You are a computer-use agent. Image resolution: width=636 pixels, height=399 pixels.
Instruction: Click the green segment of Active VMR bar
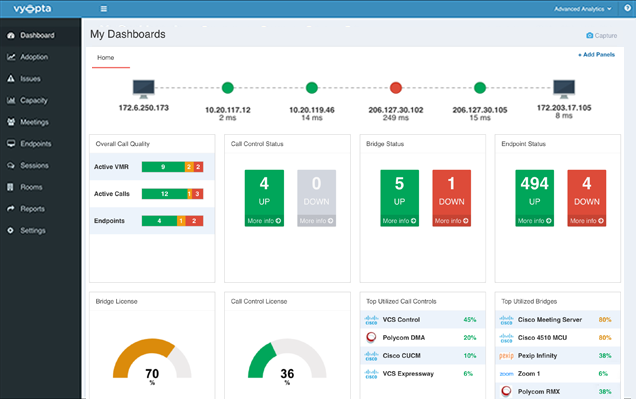163,167
